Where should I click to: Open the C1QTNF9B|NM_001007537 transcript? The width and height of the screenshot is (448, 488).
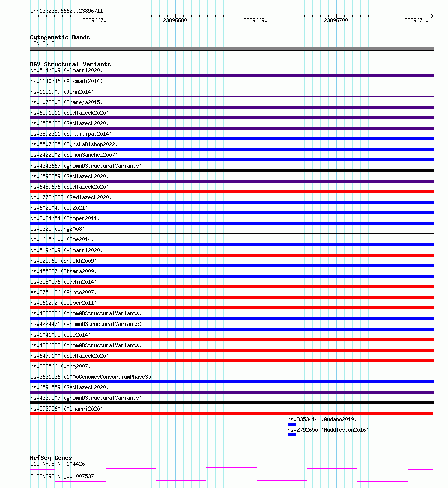[62, 477]
